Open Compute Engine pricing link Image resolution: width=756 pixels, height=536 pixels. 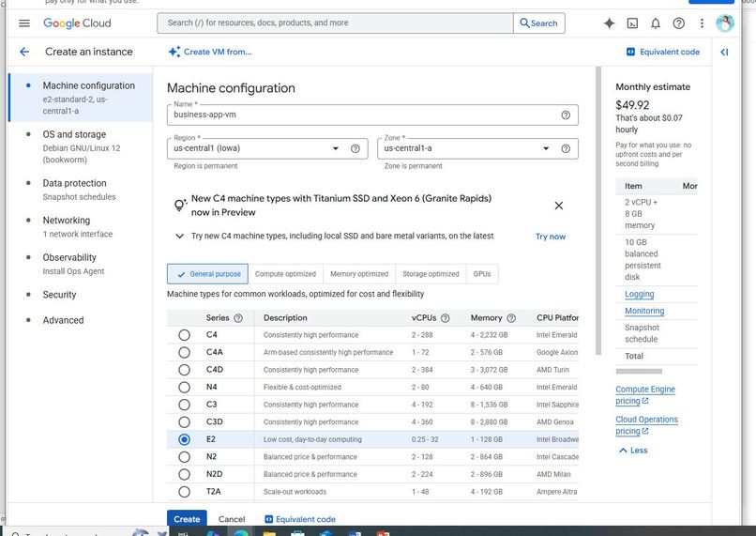645,394
